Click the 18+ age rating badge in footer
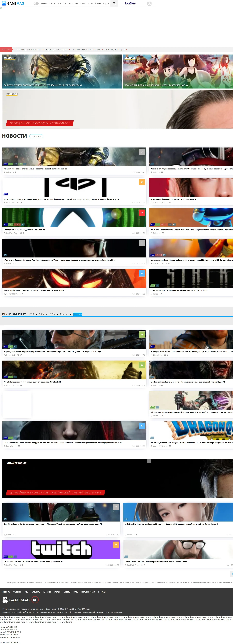The height and width of the screenshot is (644, 233). [35, 599]
